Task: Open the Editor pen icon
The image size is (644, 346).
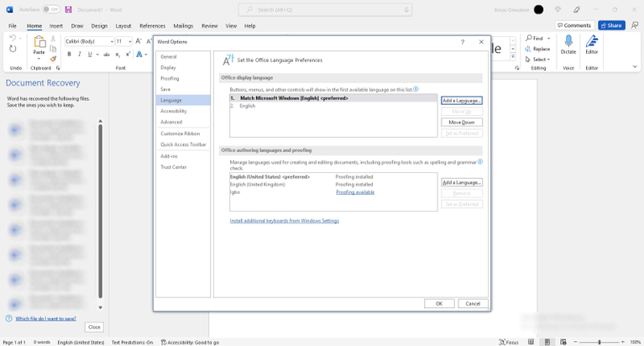Action: [592, 41]
